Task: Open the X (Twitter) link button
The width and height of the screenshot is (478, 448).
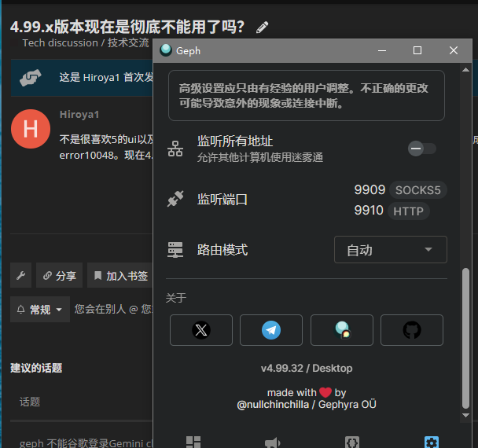Action: click(x=201, y=330)
